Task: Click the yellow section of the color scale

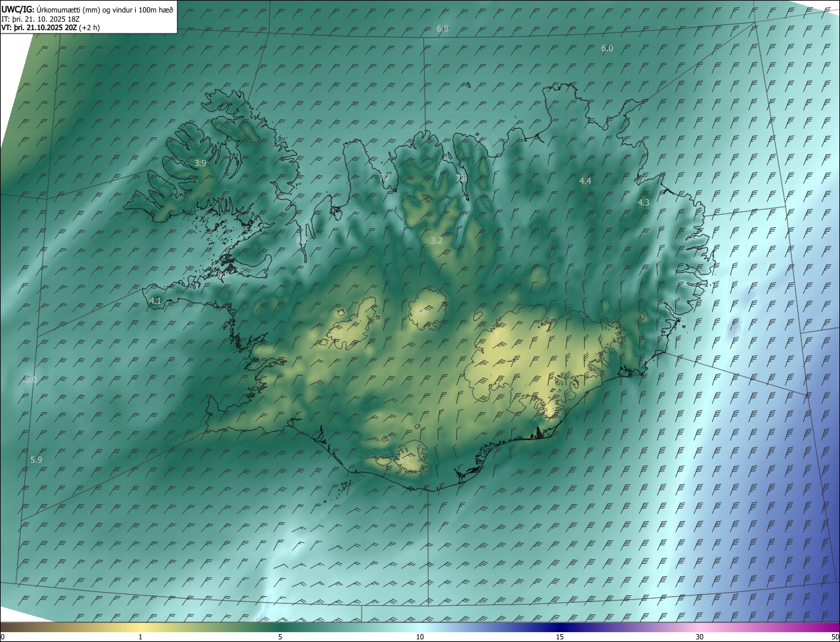Action: click(x=140, y=628)
